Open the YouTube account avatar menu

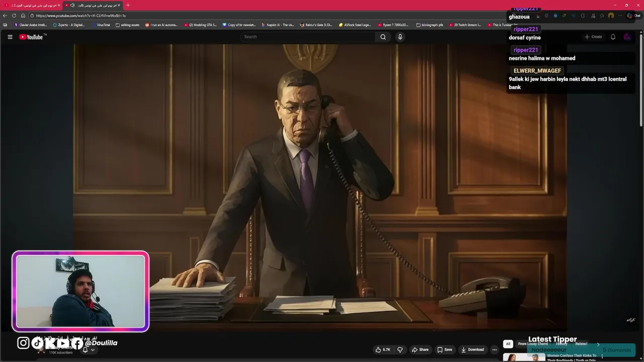coord(627,37)
